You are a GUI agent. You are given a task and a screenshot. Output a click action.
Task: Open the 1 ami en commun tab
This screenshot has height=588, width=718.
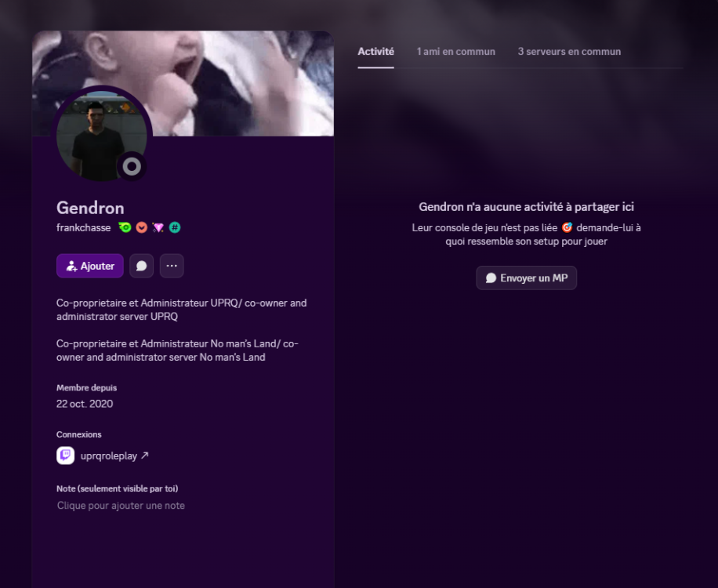(455, 52)
